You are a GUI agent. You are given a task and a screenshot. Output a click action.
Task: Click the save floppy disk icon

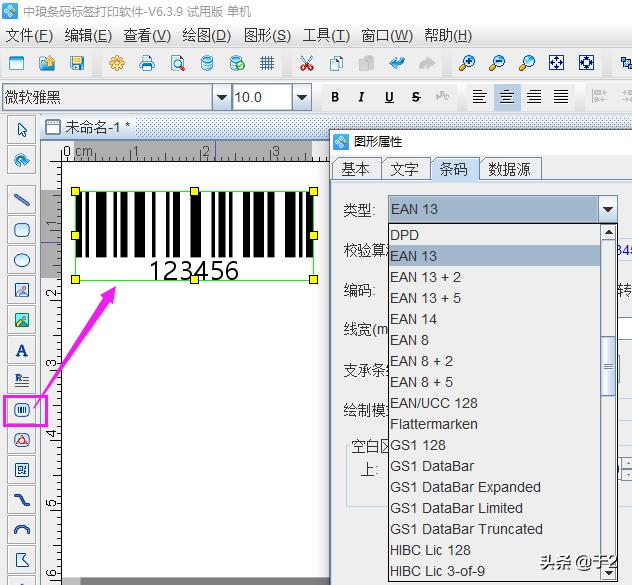(77, 63)
